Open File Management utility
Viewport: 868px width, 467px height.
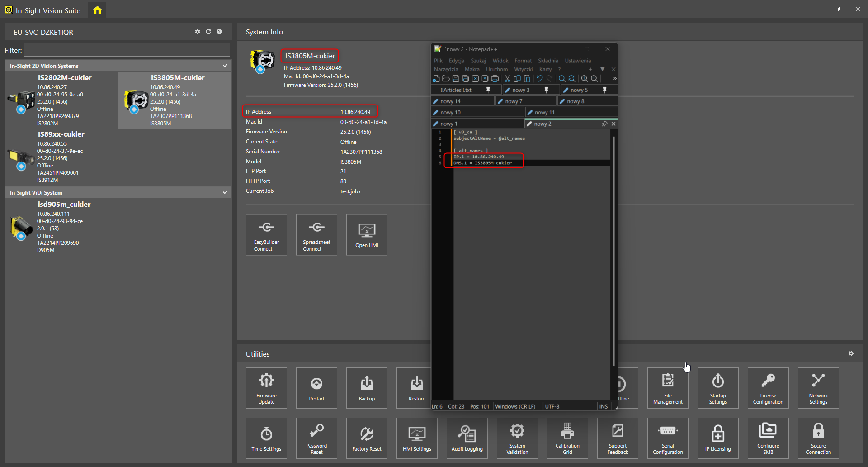pyautogui.click(x=668, y=388)
